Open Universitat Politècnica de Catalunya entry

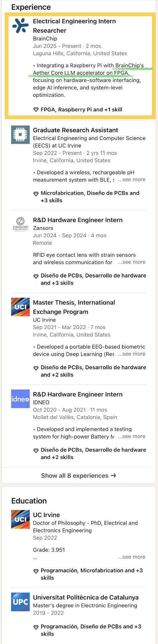86,597
